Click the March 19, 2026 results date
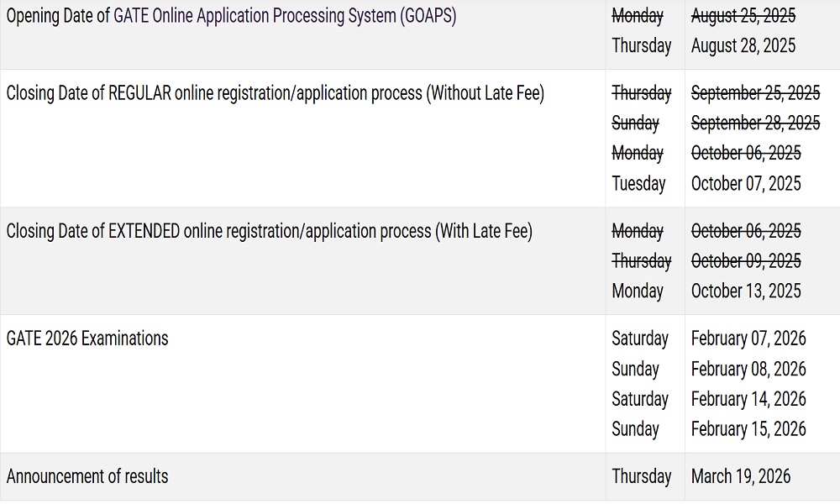The width and height of the screenshot is (840, 504). [x=740, y=475]
